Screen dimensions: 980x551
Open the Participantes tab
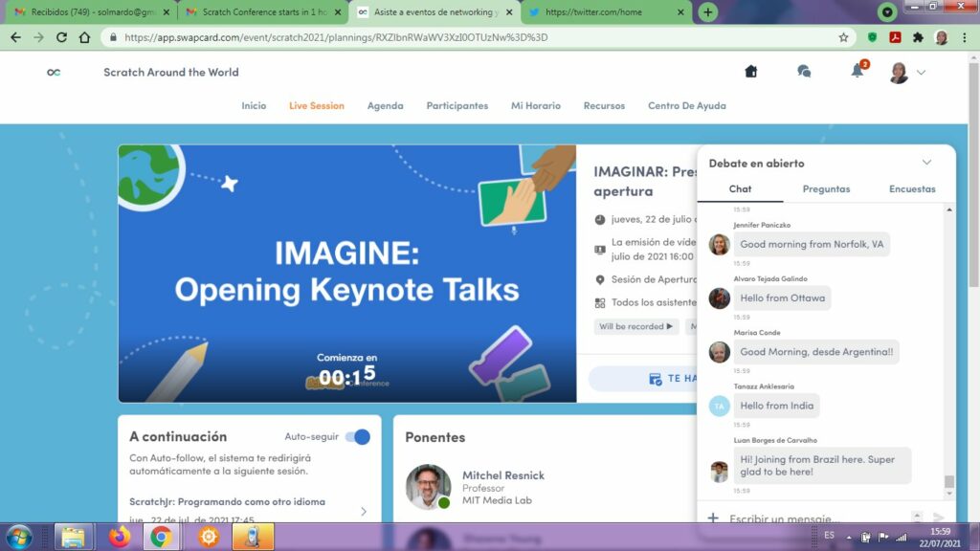coord(457,105)
